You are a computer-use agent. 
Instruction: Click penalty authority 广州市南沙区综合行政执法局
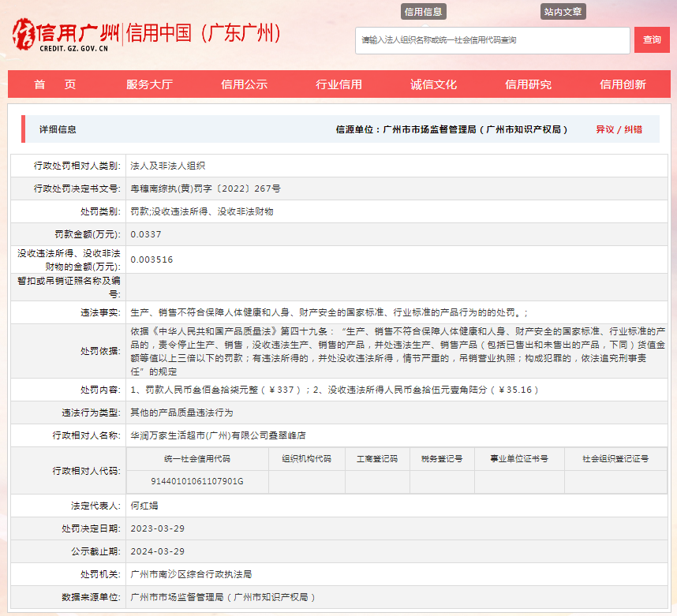pyautogui.click(x=191, y=574)
